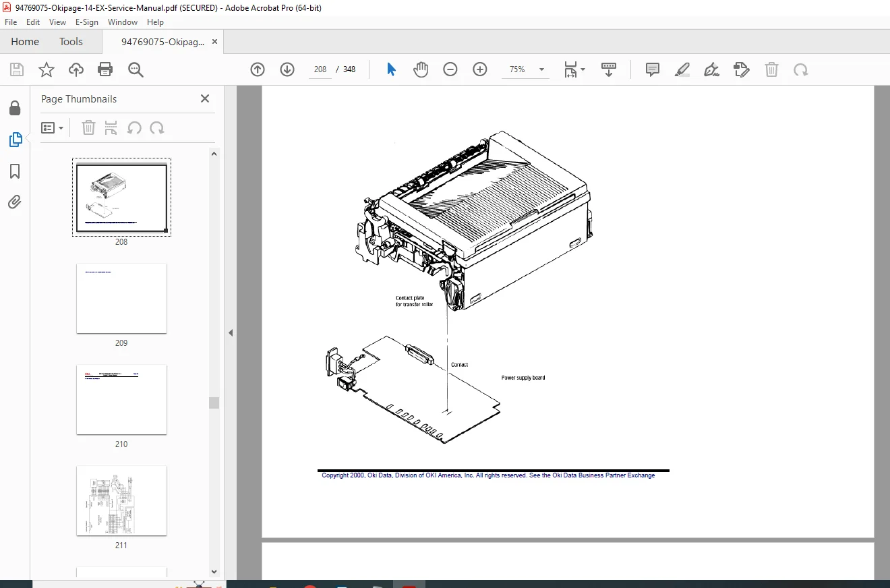Screen dimensions: 890x588
Task: Click the scrolling mode toolbar icon
Action: tap(609, 69)
